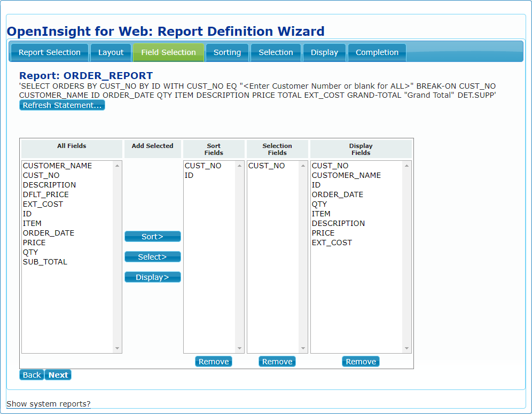Select CUST_NO in All Fields list
The height and width of the screenshot is (414, 532).
coord(67,175)
